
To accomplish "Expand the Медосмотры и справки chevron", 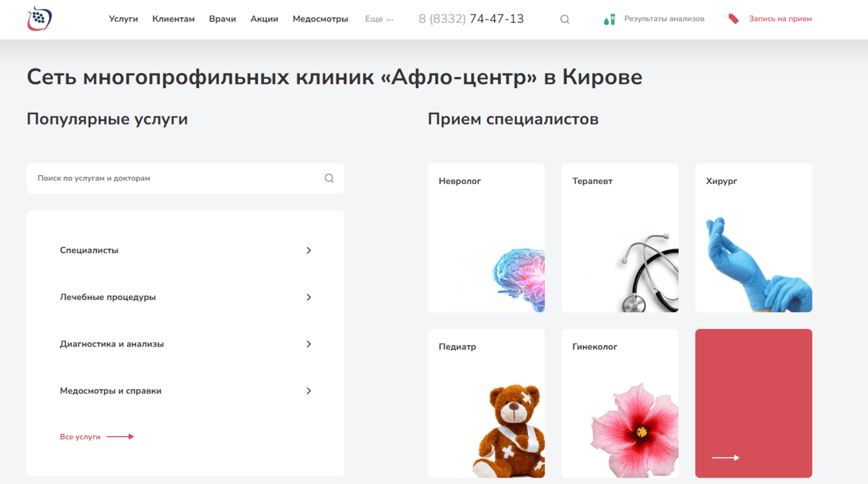I will tap(309, 391).
